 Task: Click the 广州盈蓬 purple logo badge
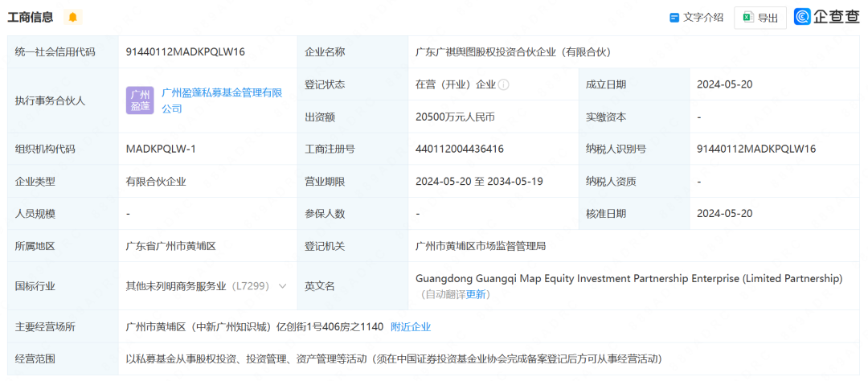[139, 100]
